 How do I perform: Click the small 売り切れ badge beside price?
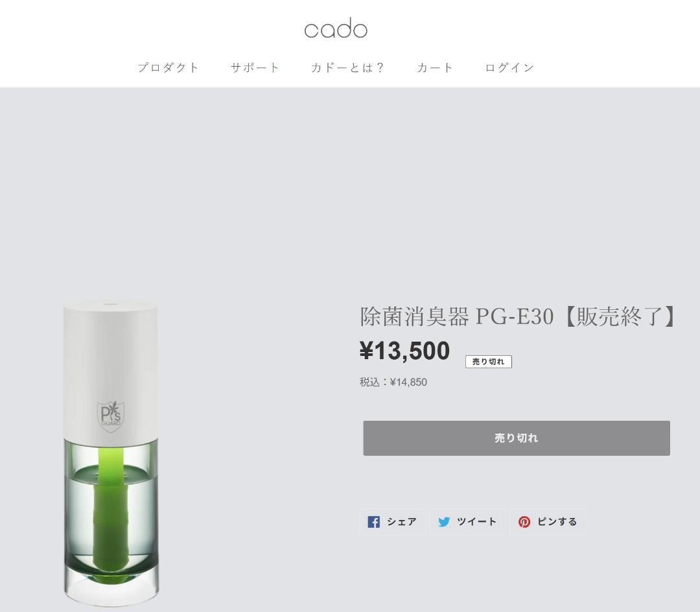pos(489,362)
